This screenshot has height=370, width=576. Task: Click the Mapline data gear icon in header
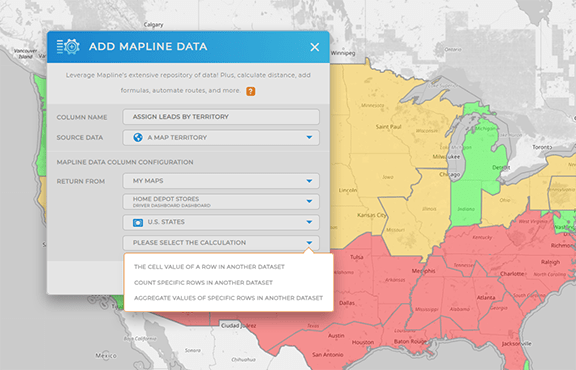pos(68,47)
